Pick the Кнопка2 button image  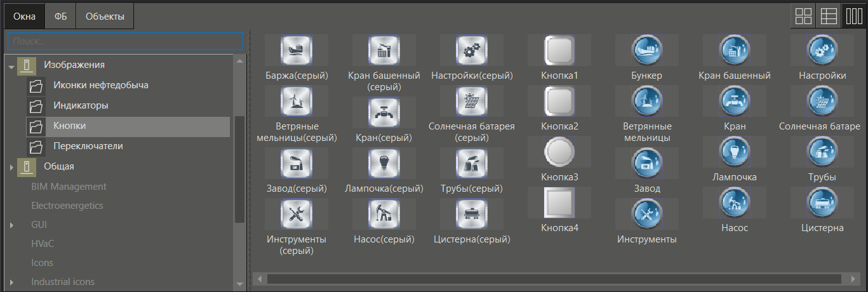click(559, 100)
